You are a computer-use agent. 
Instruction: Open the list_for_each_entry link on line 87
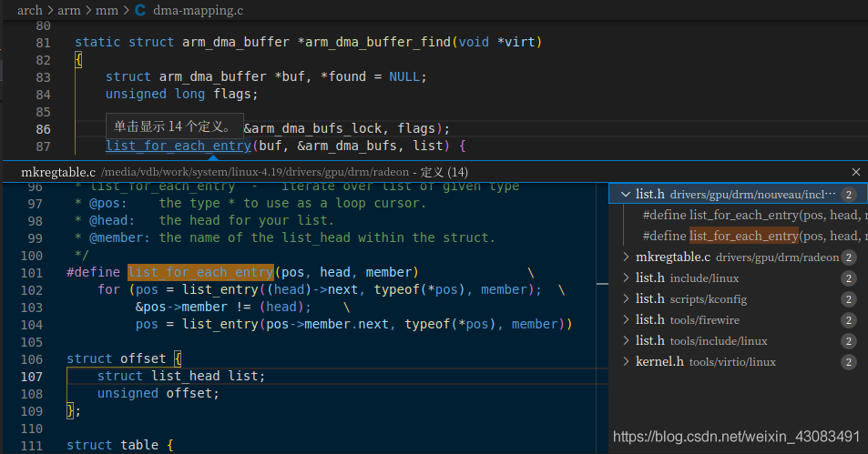coord(179,146)
